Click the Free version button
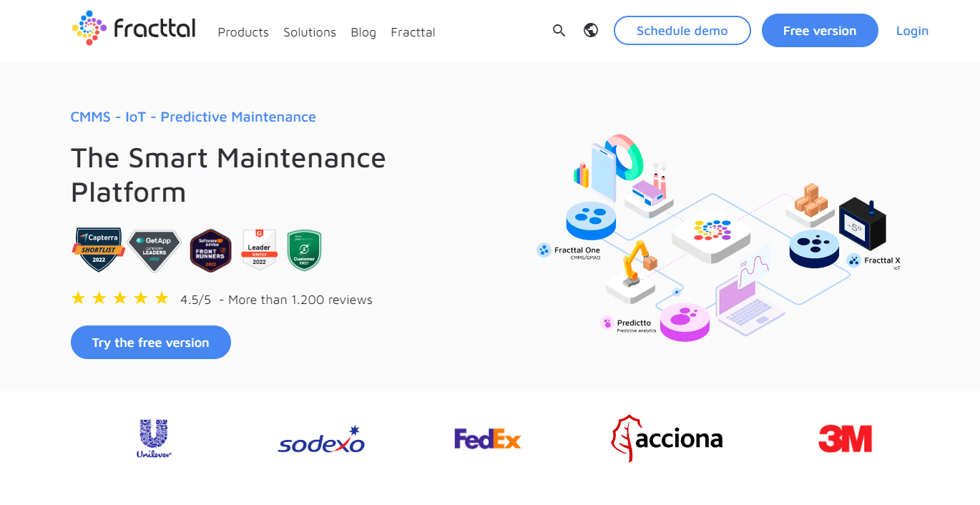This screenshot has width=980, height=505. pyautogui.click(x=820, y=31)
